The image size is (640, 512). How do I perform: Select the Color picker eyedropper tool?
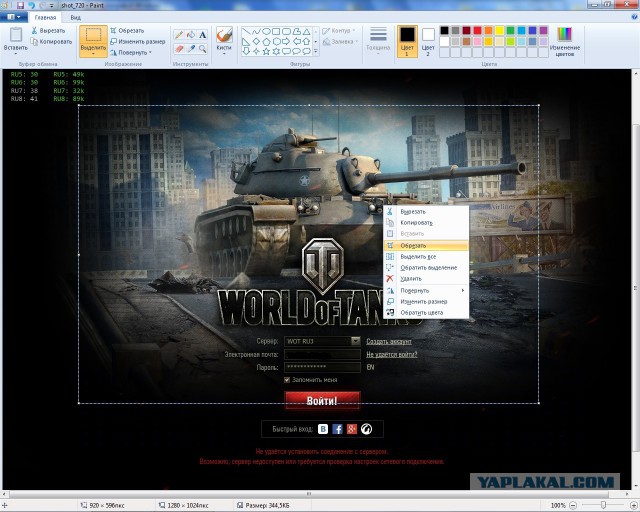(191, 49)
